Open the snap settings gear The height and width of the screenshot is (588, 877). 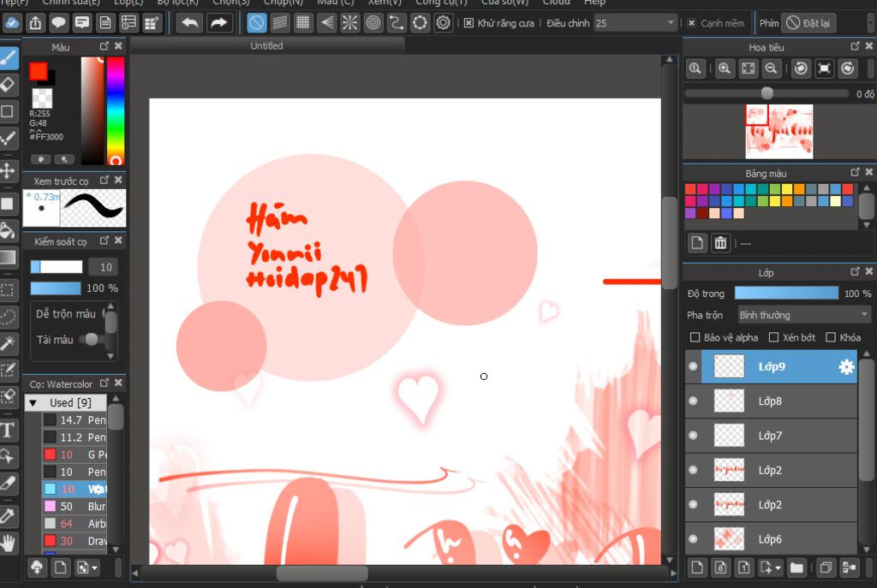pyautogui.click(x=443, y=23)
